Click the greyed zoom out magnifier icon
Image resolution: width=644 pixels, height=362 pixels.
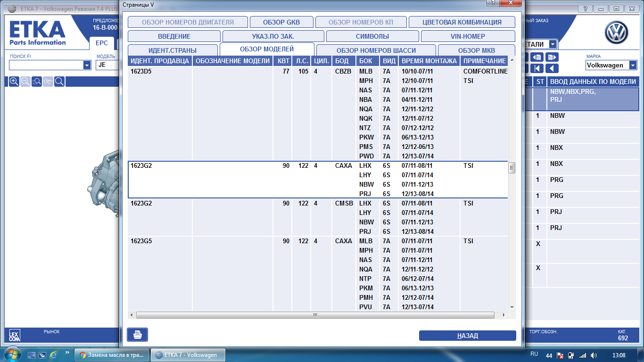(25, 82)
